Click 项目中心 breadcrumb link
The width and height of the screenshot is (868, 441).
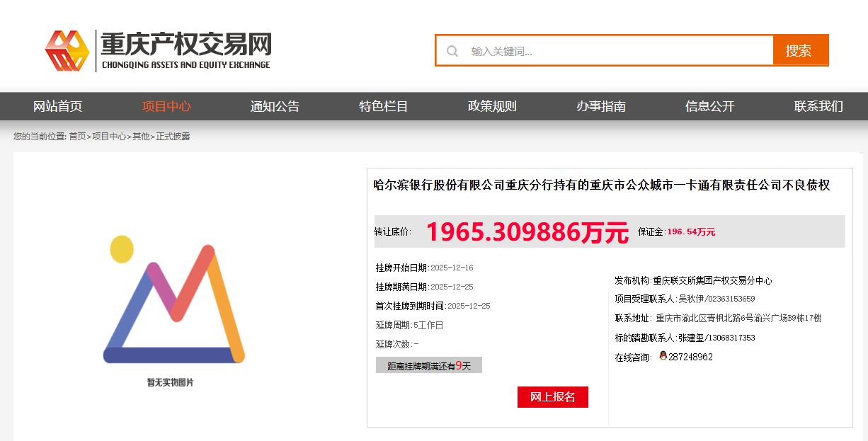click(109, 137)
